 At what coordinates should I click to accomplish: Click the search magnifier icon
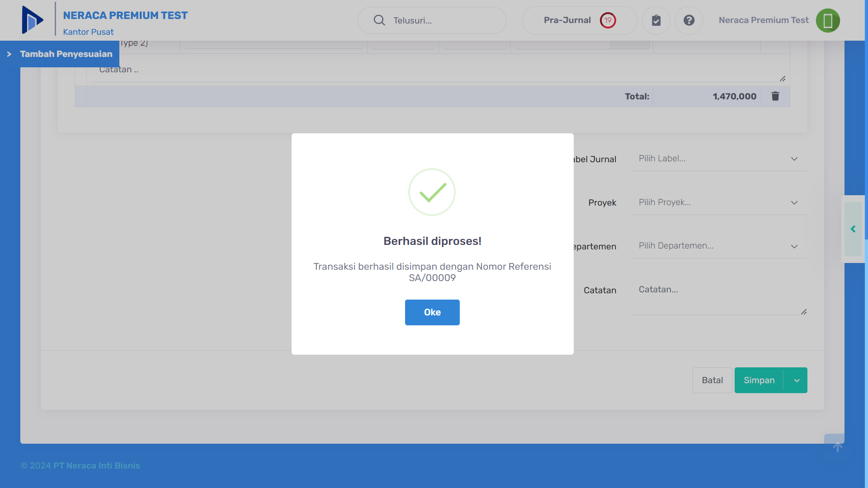379,20
